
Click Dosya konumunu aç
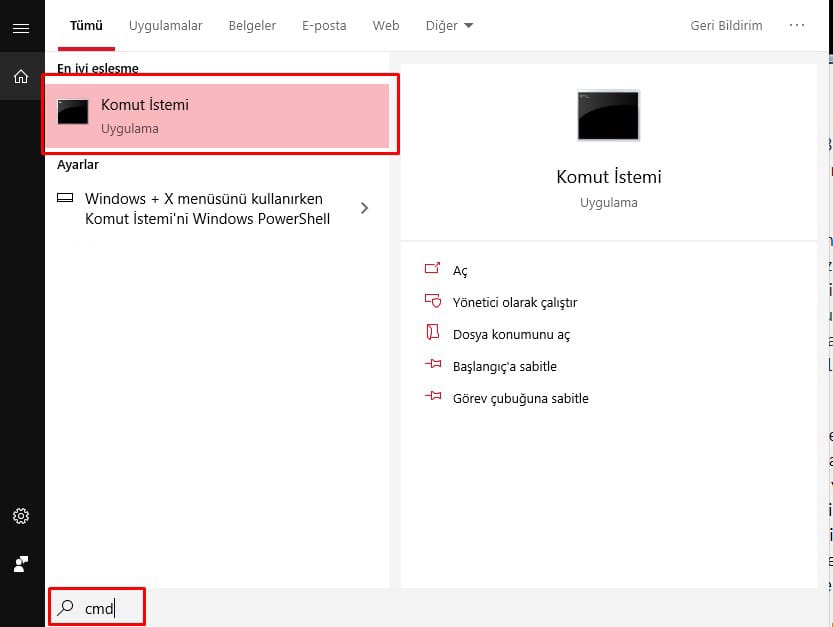click(x=511, y=334)
